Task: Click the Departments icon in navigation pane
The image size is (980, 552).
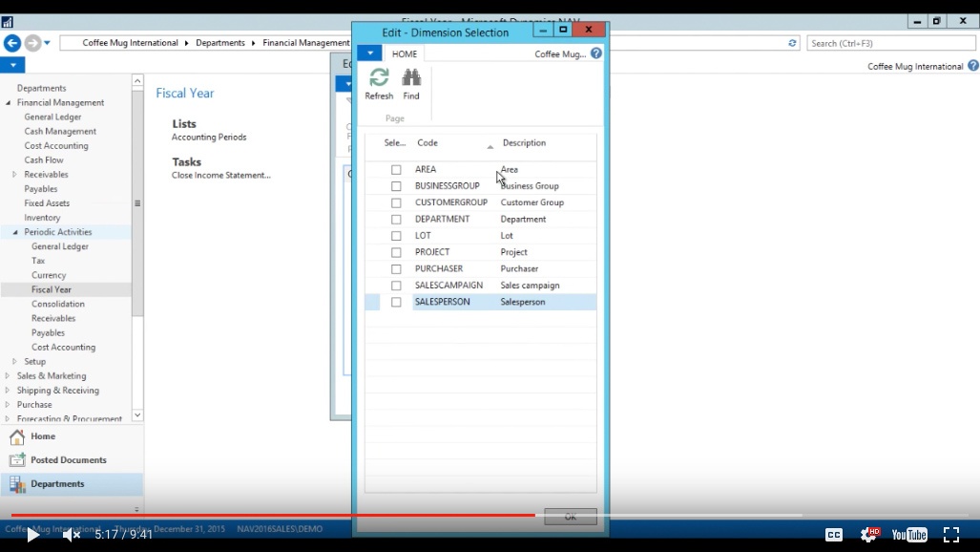Action: pos(17,484)
